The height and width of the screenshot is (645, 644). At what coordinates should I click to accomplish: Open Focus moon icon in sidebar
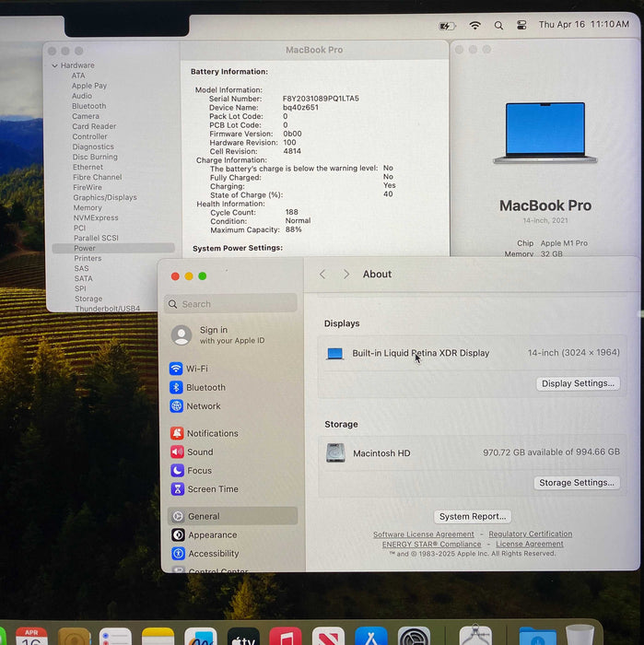[177, 470]
